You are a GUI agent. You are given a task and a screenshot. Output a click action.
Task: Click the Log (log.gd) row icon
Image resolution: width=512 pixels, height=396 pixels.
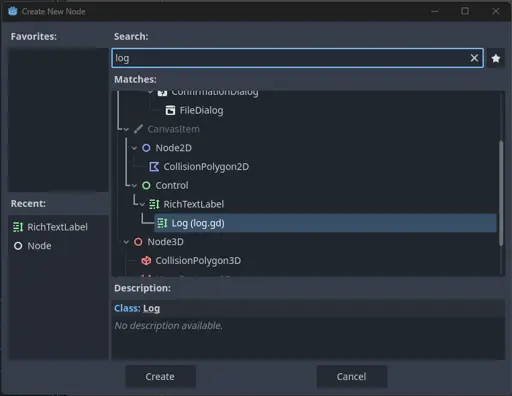coord(162,223)
